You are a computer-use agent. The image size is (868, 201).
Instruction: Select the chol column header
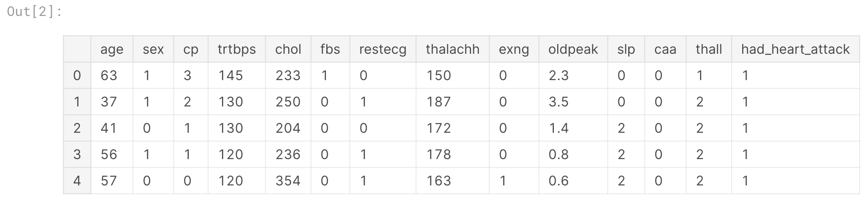(x=288, y=49)
